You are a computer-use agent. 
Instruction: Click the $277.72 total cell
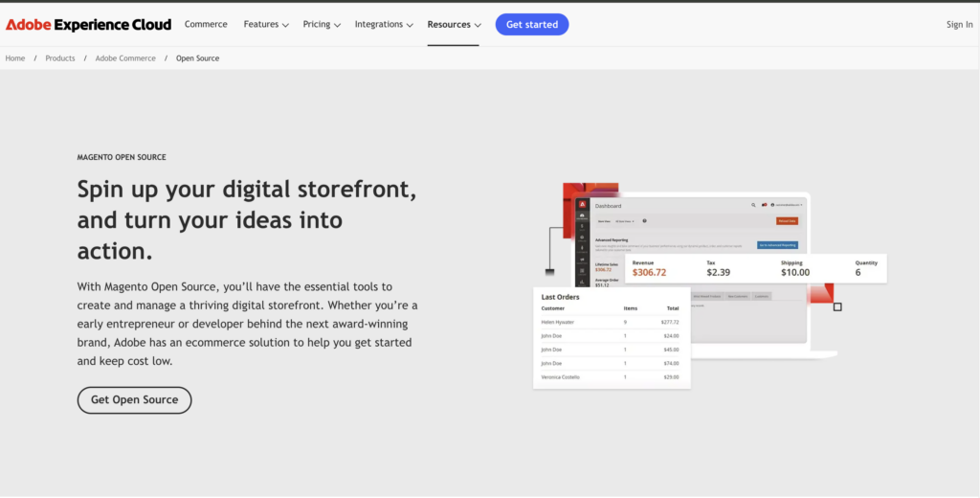[x=669, y=322]
